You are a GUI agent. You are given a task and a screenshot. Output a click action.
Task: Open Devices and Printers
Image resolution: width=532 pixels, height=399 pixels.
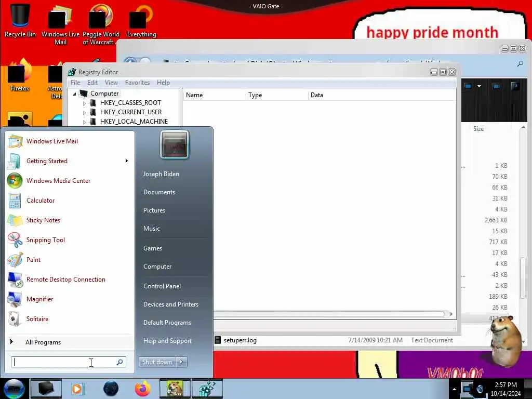[170, 304]
